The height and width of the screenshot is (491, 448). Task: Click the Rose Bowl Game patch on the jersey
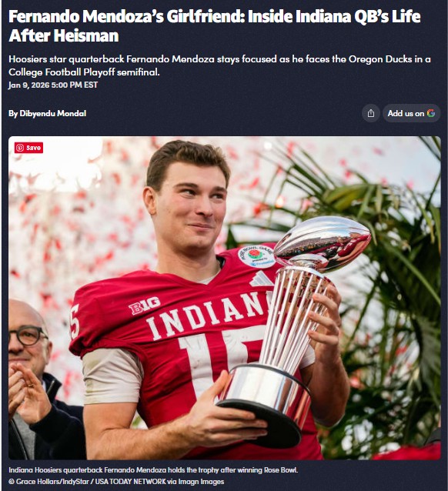[256, 257]
